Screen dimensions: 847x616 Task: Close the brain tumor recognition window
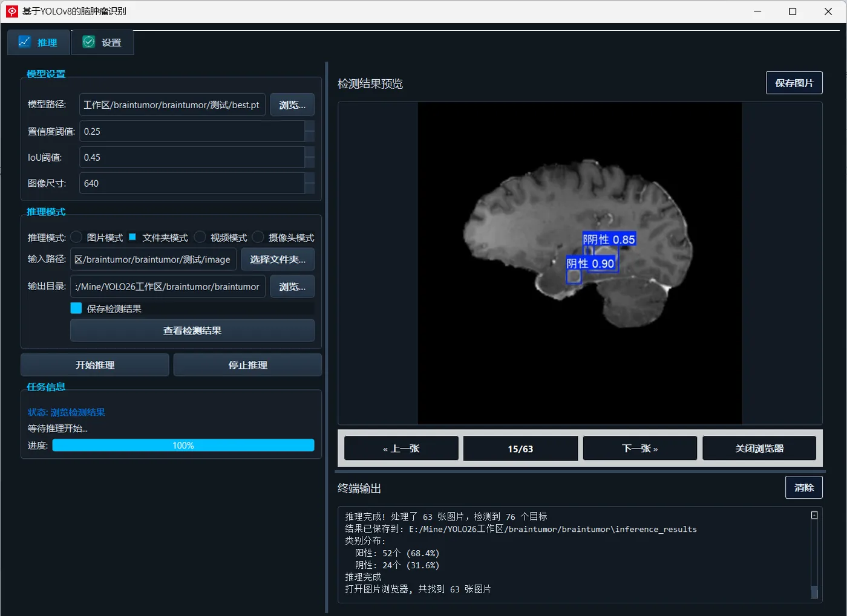point(828,11)
